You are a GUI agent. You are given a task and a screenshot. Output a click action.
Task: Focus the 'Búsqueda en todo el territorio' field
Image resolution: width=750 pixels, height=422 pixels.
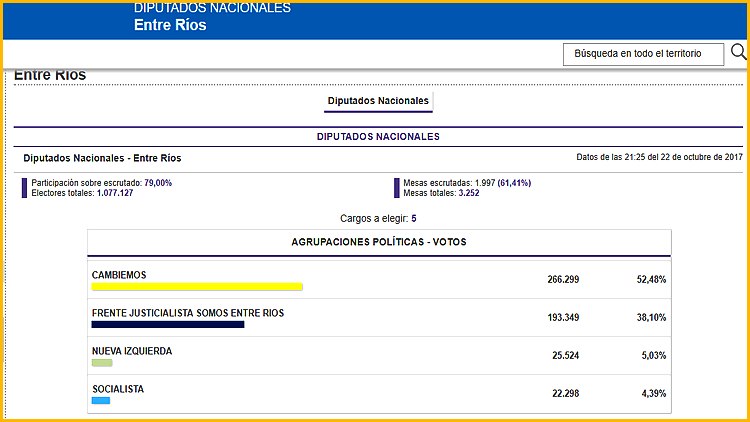click(643, 54)
